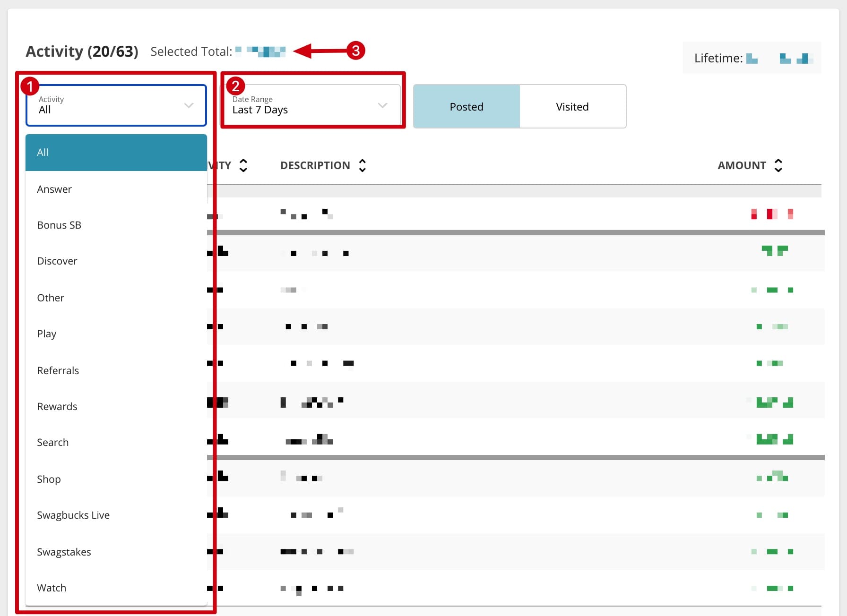Switch to the Visited view
This screenshot has height=616, width=847.
pyautogui.click(x=572, y=107)
